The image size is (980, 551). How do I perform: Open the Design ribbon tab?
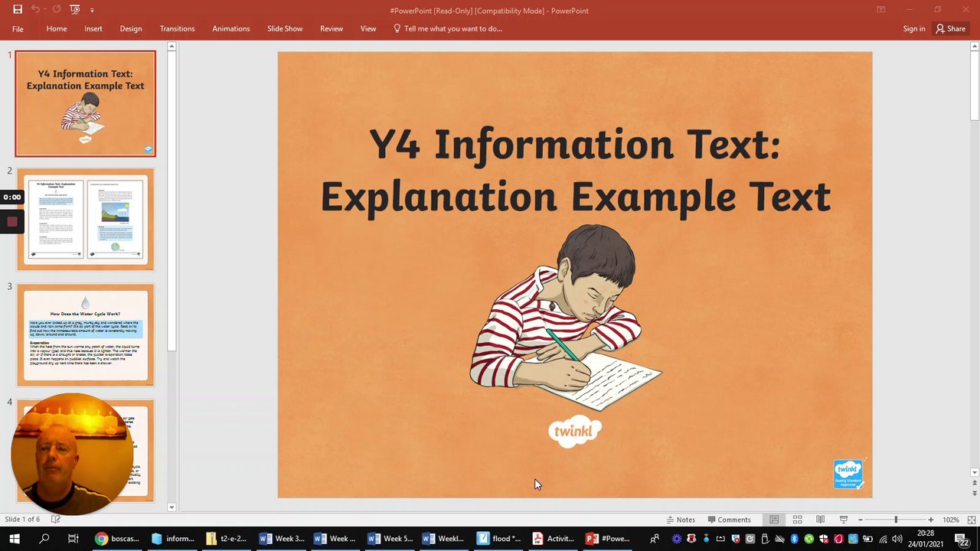pyautogui.click(x=131, y=28)
